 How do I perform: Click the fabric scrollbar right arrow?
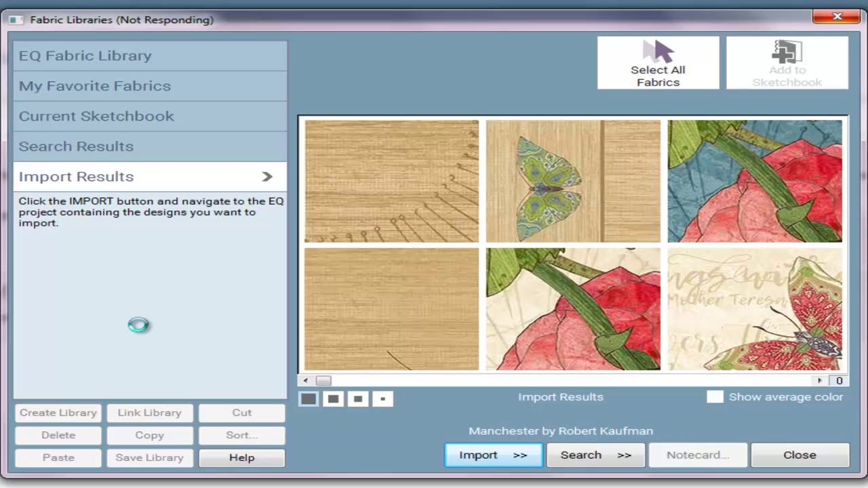click(x=820, y=381)
